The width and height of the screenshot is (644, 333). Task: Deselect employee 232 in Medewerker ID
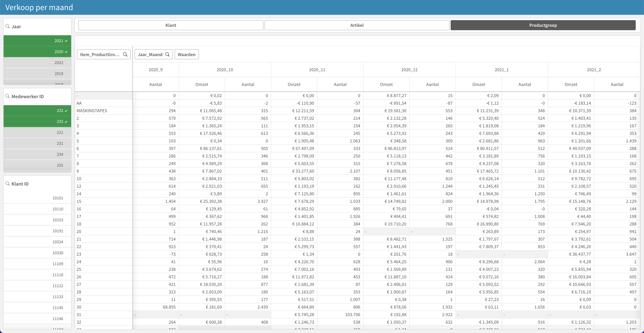[38, 110]
